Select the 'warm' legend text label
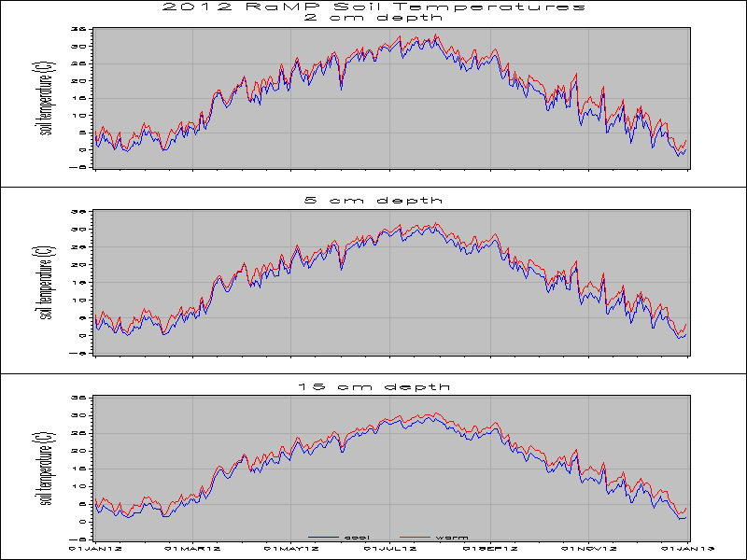This screenshot has width=747, height=560. (x=452, y=538)
